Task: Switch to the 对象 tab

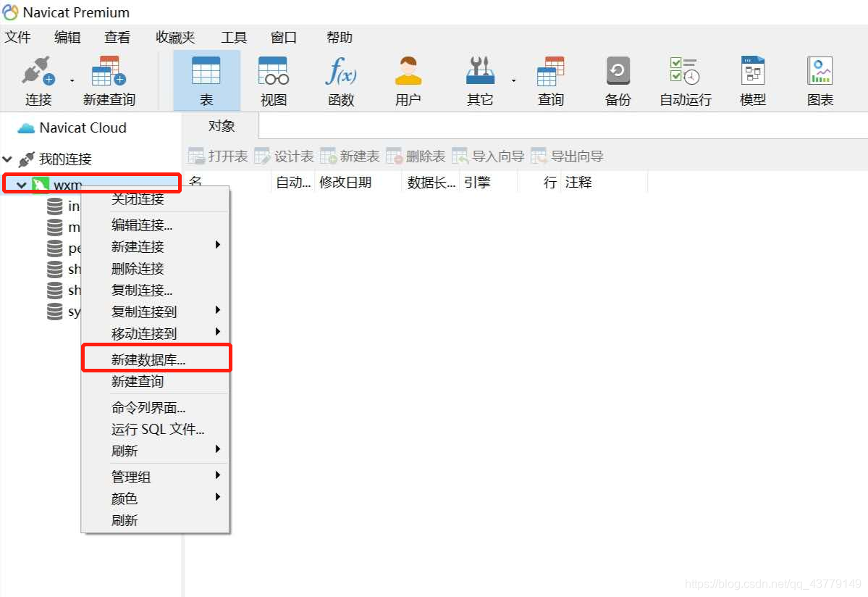Action: (221, 126)
